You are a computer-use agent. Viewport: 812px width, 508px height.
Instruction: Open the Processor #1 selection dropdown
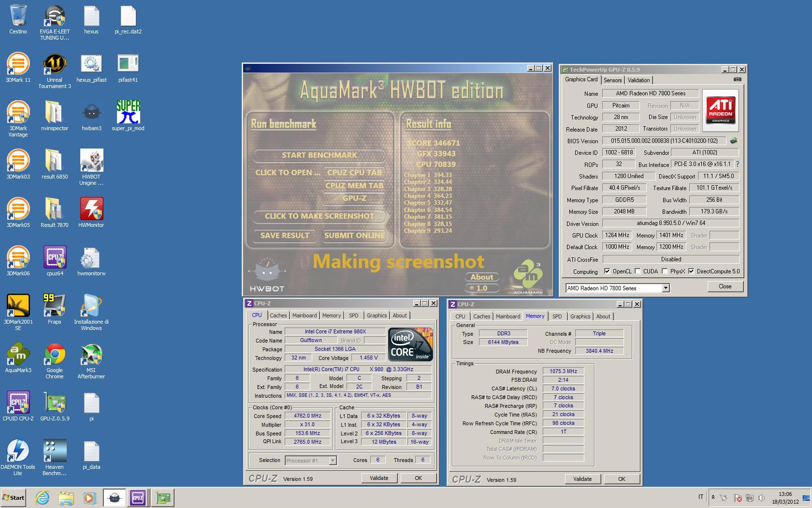pyautogui.click(x=333, y=461)
